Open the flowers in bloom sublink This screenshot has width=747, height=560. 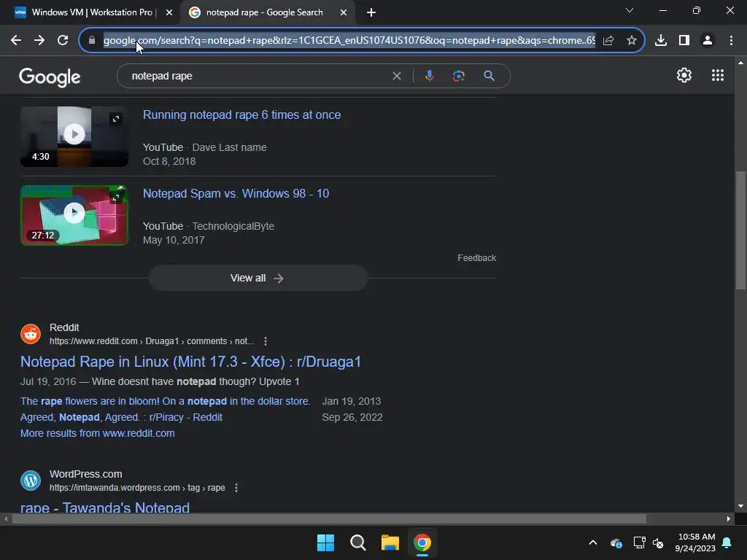pyautogui.click(x=166, y=401)
